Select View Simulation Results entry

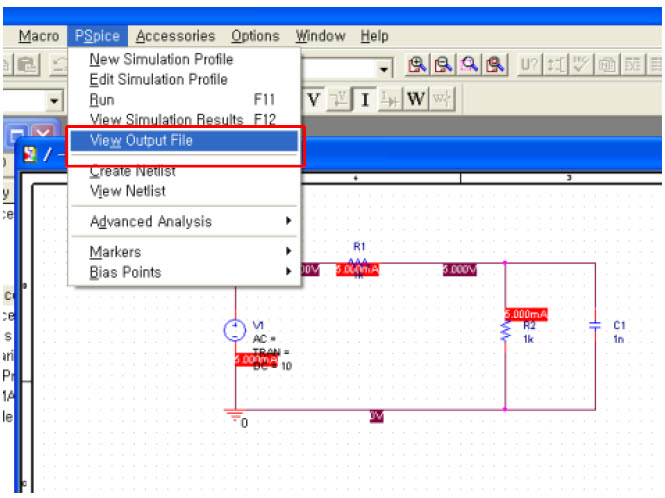pos(184,119)
